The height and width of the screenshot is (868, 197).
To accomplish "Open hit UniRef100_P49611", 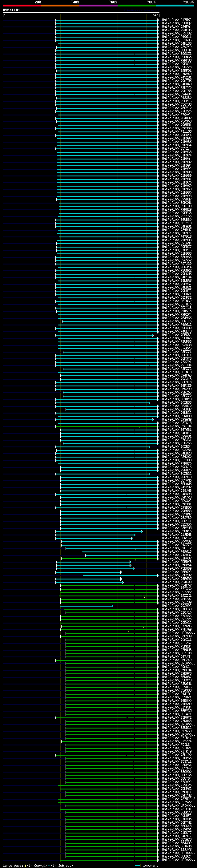I will click(176, 37).
